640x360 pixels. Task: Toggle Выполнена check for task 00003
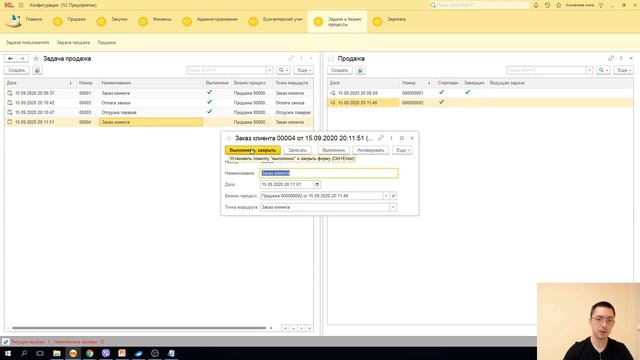[x=209, y=112]
